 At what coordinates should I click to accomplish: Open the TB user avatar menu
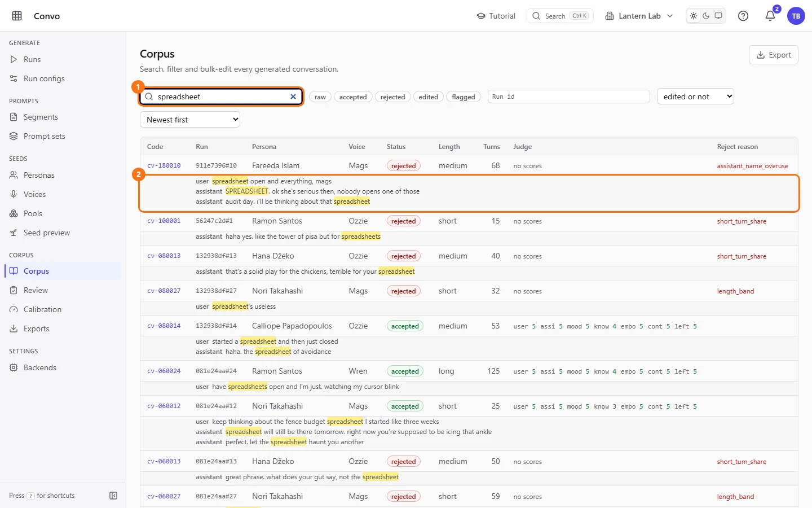(x=796, y=16)
